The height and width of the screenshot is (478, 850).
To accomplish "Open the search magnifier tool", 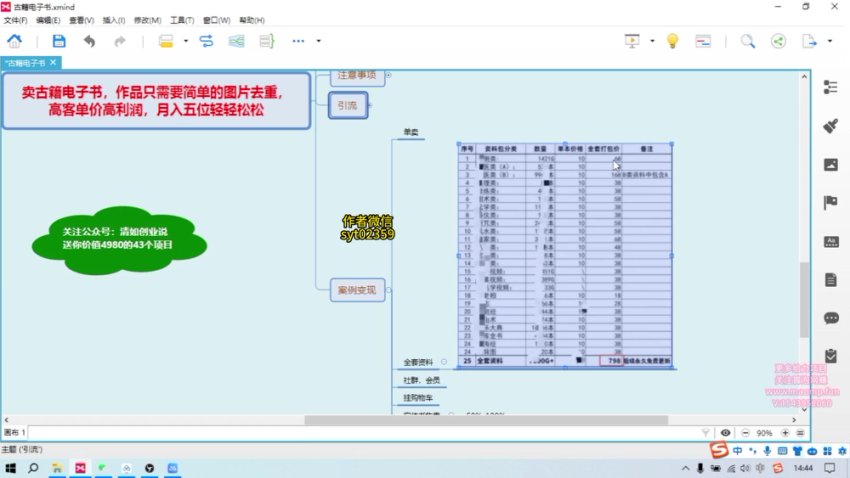I will click(747, 41).
